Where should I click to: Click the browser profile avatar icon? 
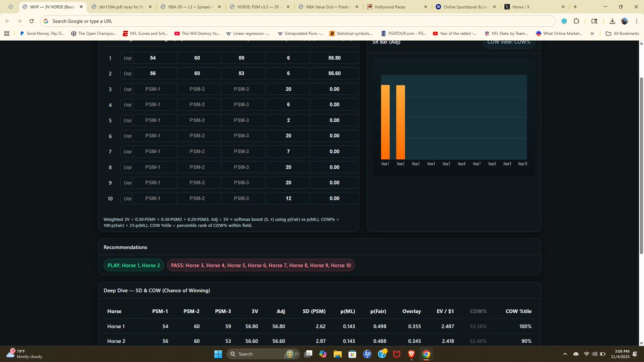point(624,20)
